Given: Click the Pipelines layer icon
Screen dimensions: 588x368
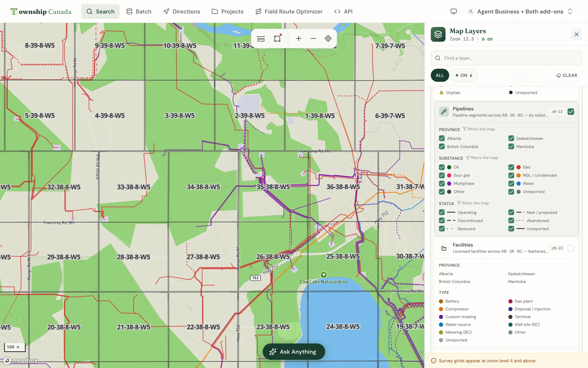Looking at the screenshot, I should click(x=444, y=112).
